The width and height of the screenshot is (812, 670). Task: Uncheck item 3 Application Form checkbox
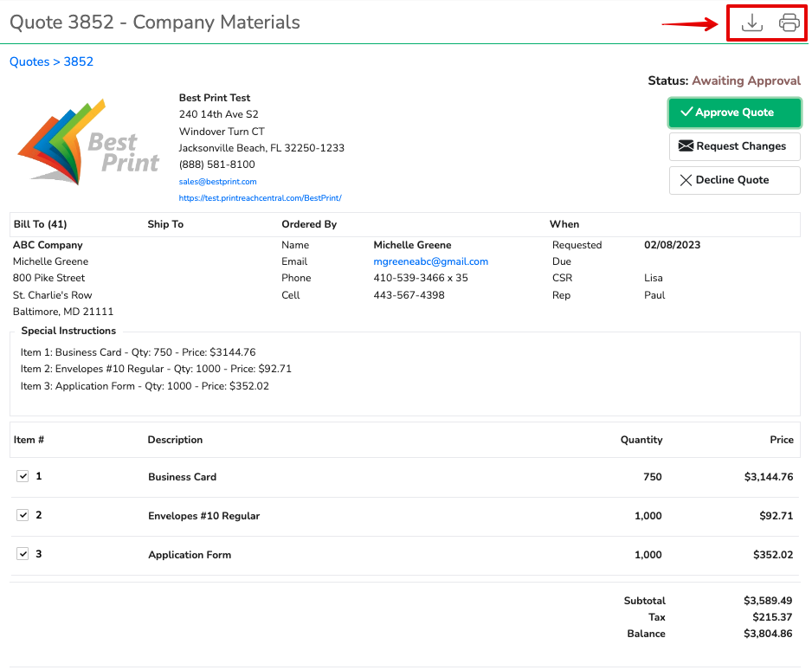point(23,553)
